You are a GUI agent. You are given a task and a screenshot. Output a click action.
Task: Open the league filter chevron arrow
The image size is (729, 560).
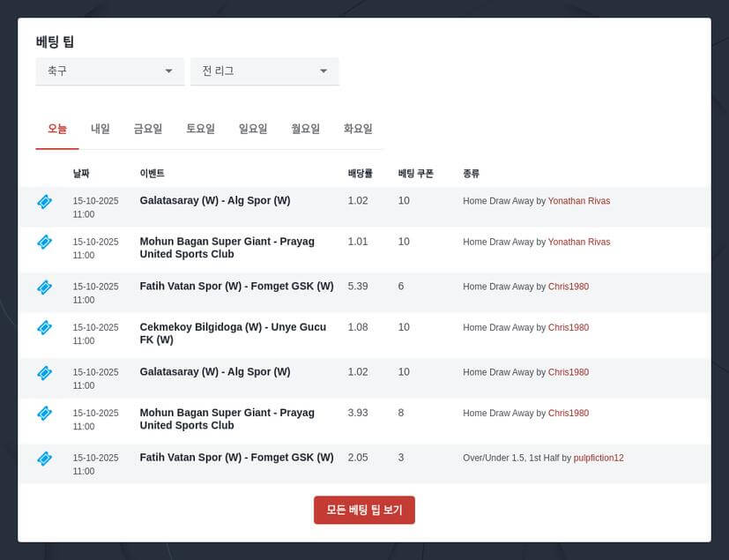pos(324,71)
